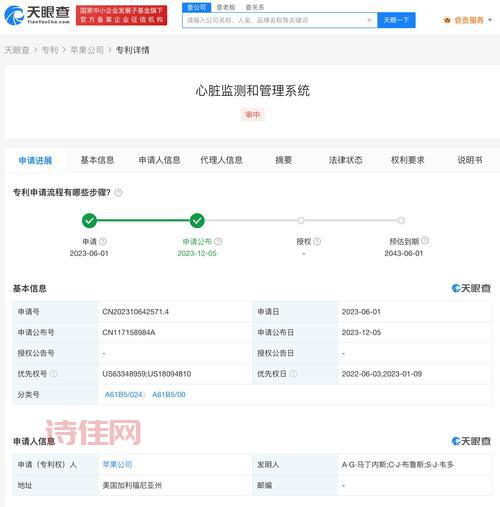Click Tianyancha logo beside 申请人信息 heading

coord(471,441)
